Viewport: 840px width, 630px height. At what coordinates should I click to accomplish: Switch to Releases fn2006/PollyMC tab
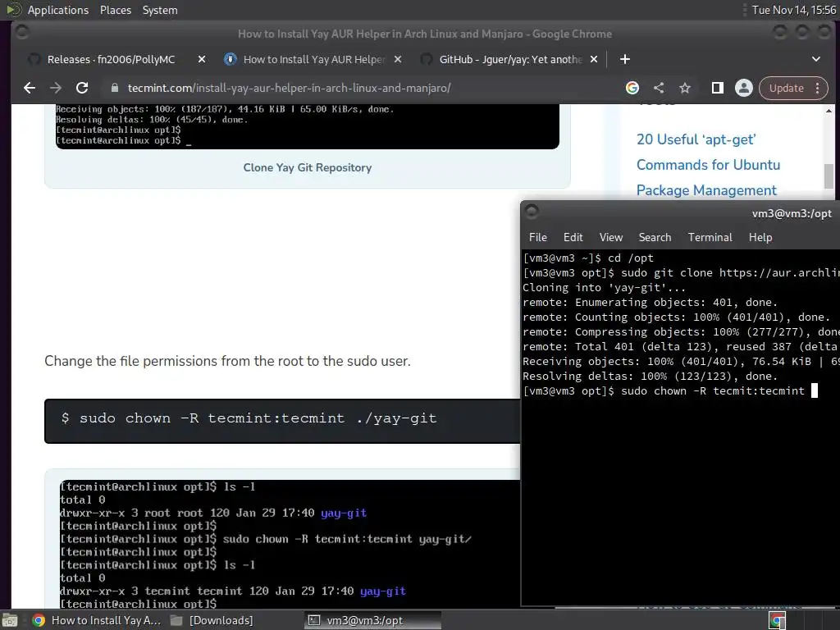[x=111, y=59]
